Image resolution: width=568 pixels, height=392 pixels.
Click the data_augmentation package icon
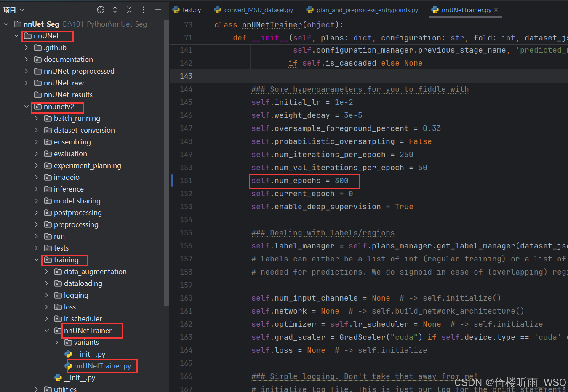[x=58, y=272]
